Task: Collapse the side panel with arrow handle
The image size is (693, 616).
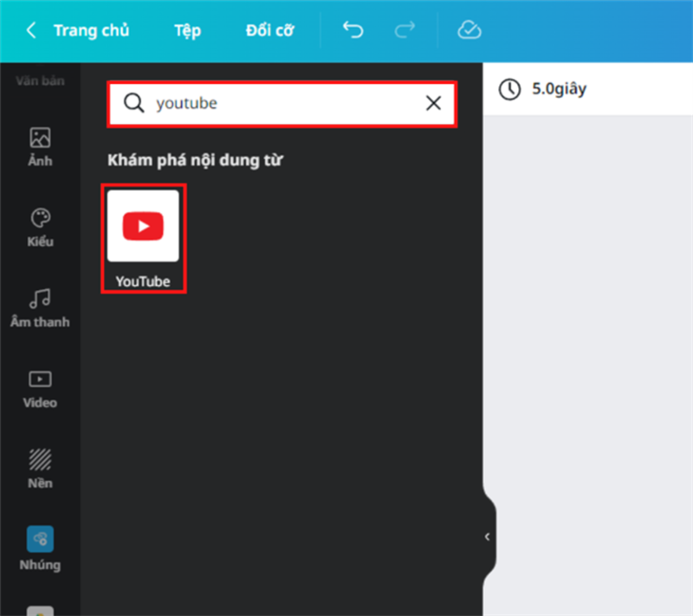Action: [x=488, y=537]
